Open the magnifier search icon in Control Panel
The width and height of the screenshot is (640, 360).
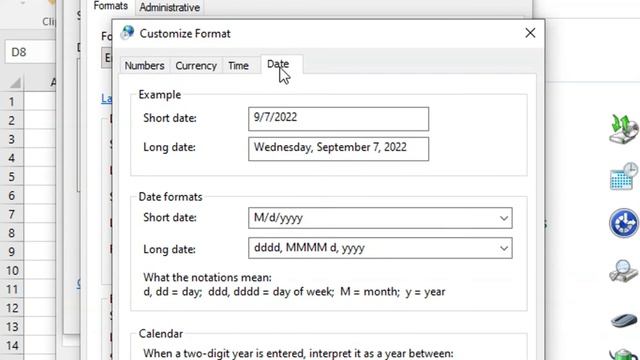(x=624, y=270)
